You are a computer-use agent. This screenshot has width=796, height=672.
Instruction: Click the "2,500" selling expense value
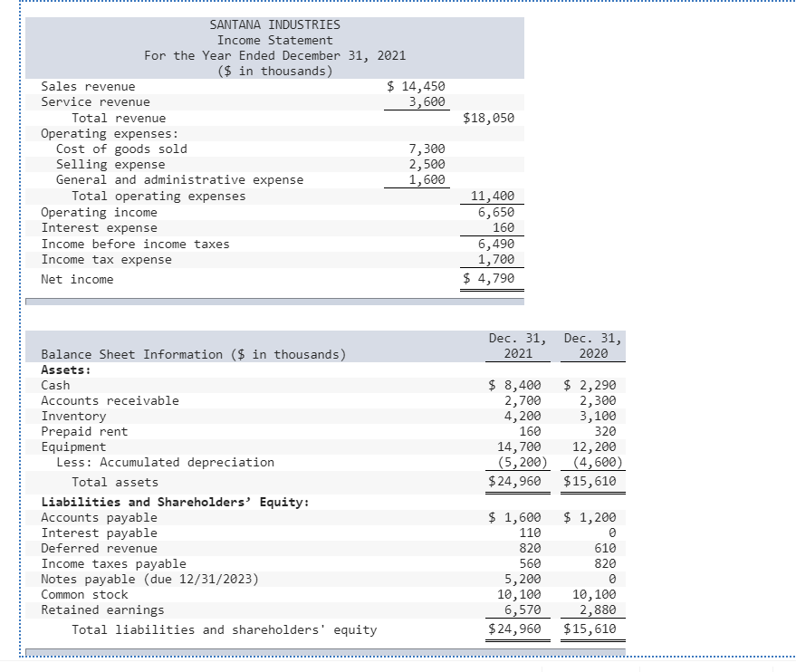pos(427,165)
